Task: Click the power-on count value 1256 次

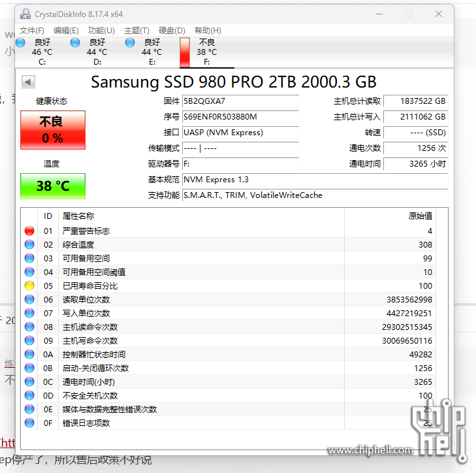Action: coord(415,148)
